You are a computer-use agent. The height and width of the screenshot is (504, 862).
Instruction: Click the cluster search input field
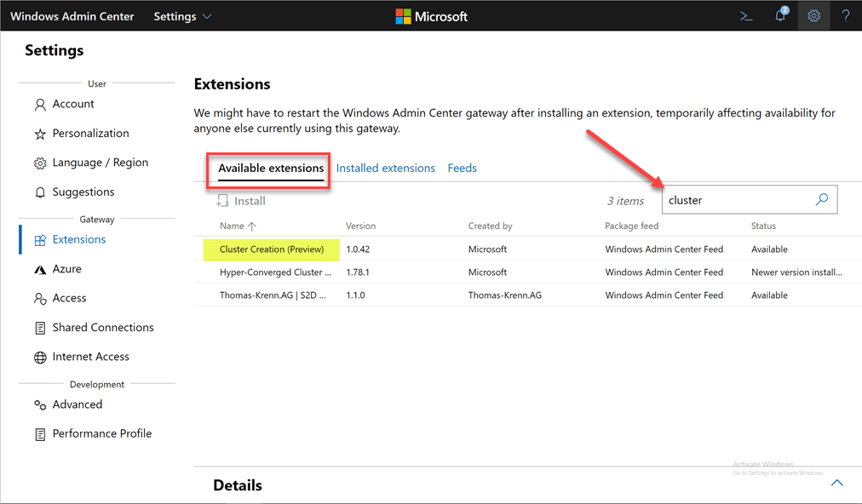735,200
